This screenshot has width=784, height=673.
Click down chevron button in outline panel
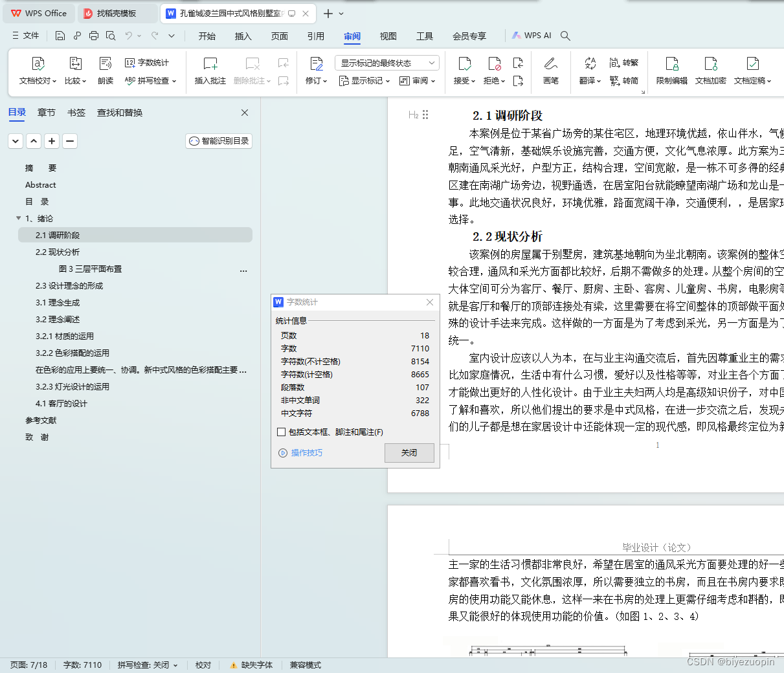tap(16, 140)
